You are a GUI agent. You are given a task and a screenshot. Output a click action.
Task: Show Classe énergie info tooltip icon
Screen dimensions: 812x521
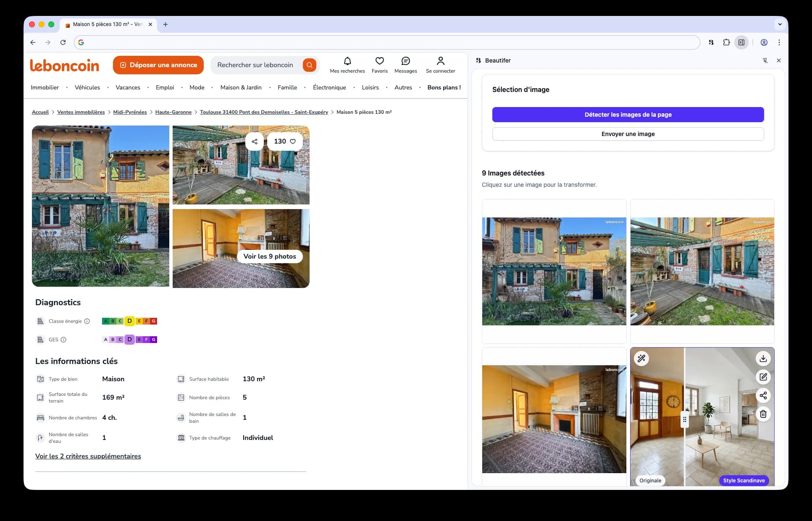pos(87,321)
